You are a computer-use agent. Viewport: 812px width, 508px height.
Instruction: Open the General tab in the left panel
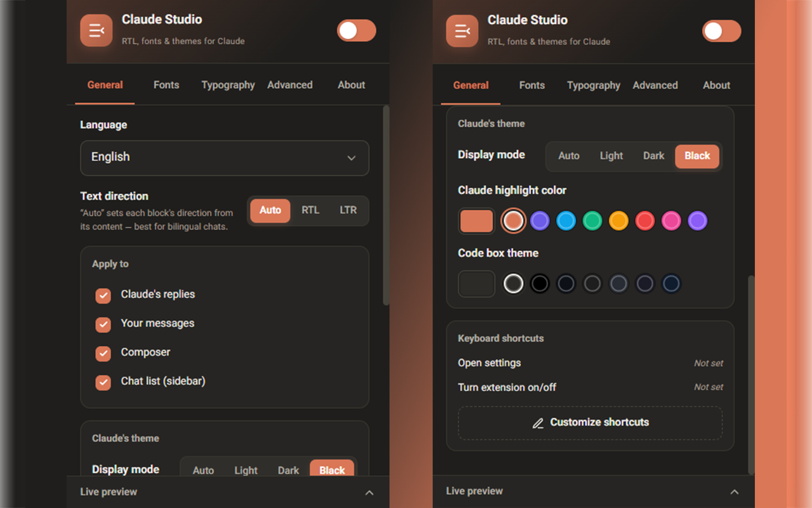(105, 85)
